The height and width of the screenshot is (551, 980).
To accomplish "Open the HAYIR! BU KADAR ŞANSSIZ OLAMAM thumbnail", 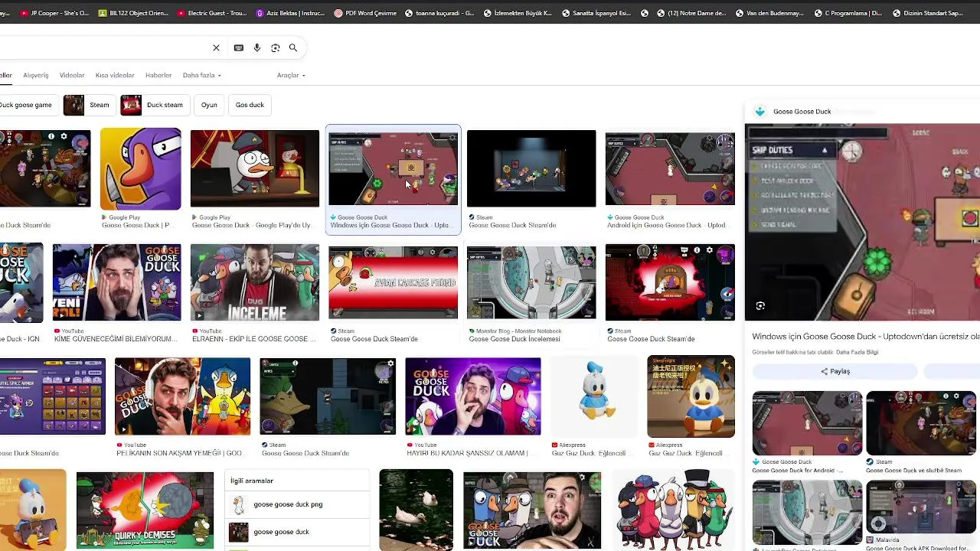I will 473,396.
